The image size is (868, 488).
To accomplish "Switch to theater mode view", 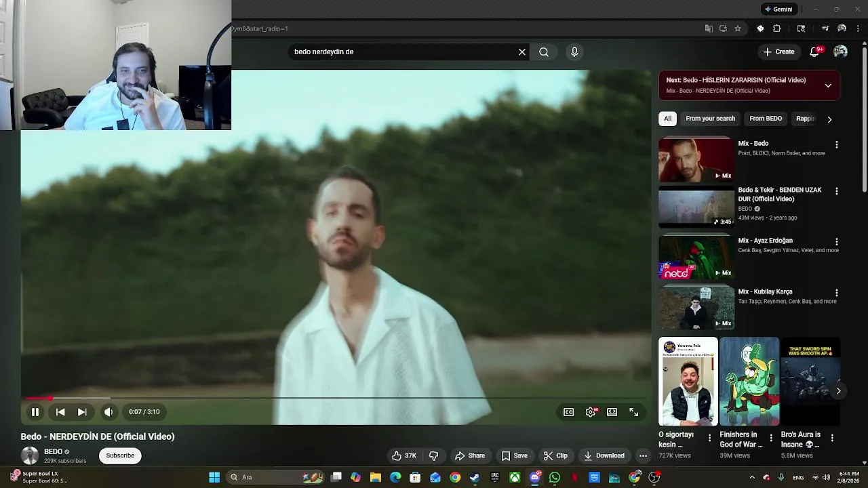I will [612, 412].
